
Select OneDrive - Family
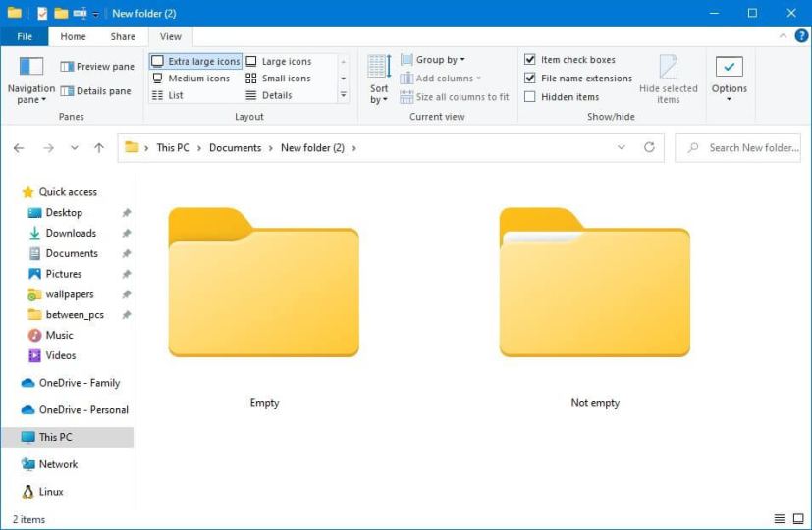click(80, 383)
